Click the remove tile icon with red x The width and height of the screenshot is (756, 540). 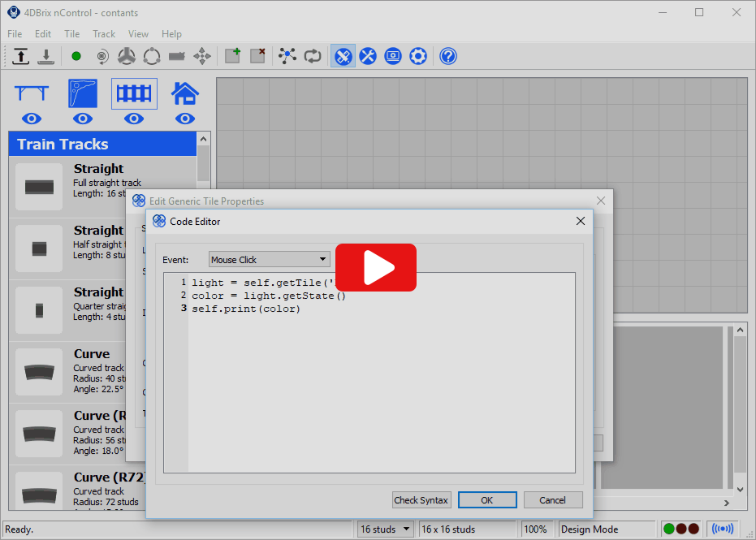[258, 56]
